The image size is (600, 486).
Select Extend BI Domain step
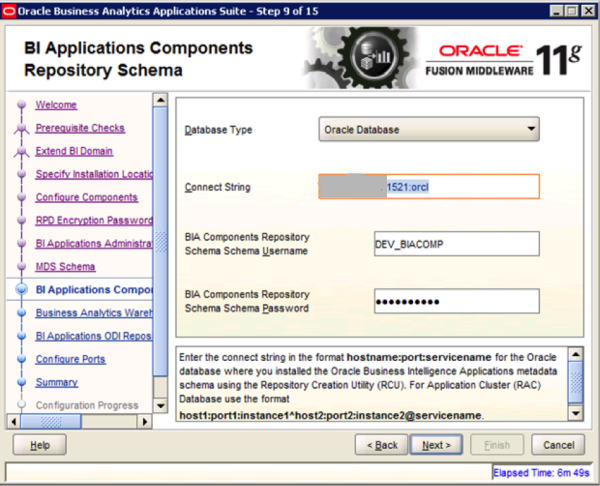74,151
